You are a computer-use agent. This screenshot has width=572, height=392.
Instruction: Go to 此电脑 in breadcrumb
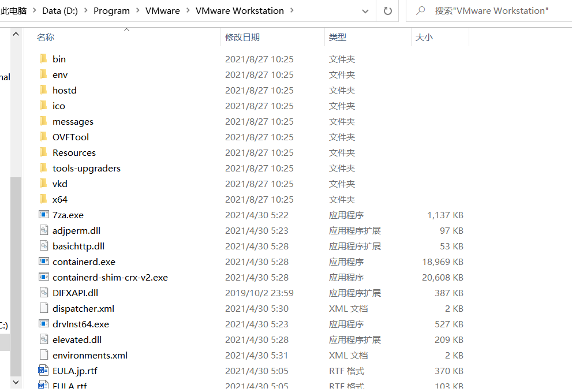click(x=13, y=11)
